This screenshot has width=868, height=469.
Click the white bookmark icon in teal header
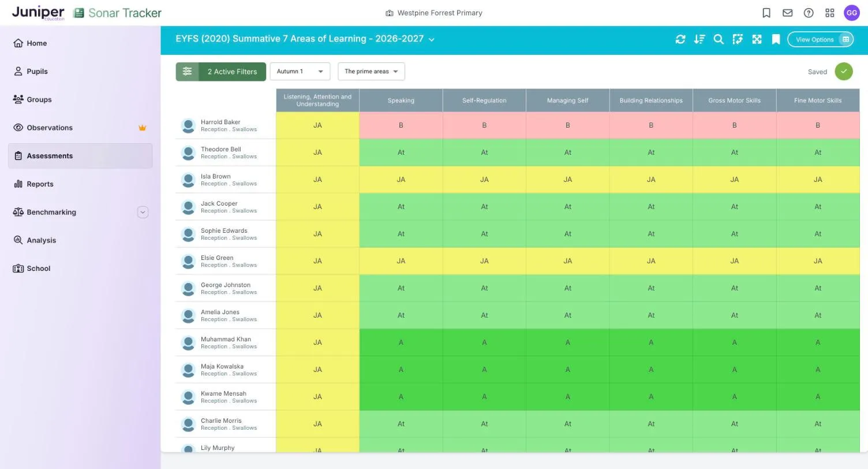point(776,39)
